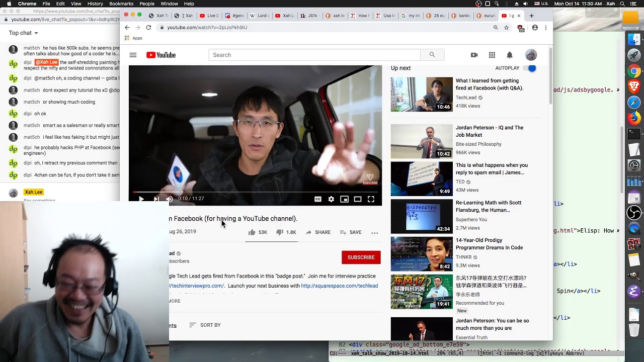Image resolution: width=644 pixels, height=362 pixels.
Task: Open the Window menu in menu bar
Action: (169, 4)
